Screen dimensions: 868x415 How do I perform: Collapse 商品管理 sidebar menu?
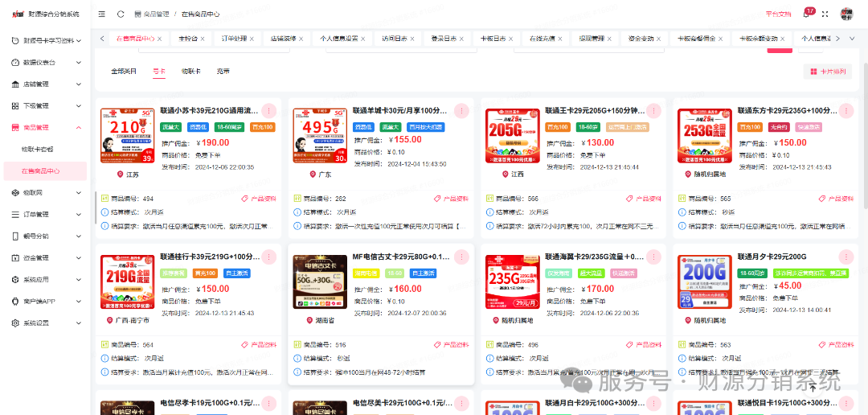[45, 127]
